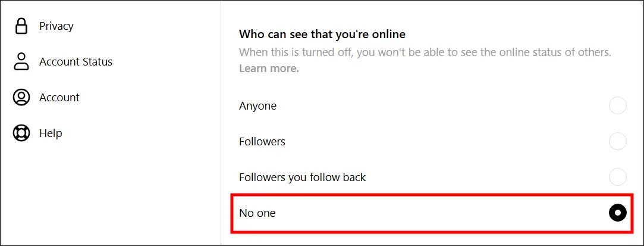This screenshot has width=644, height=246.
Task: Choose Followers you follow back radio button
Action: click(x=618, y=177)
